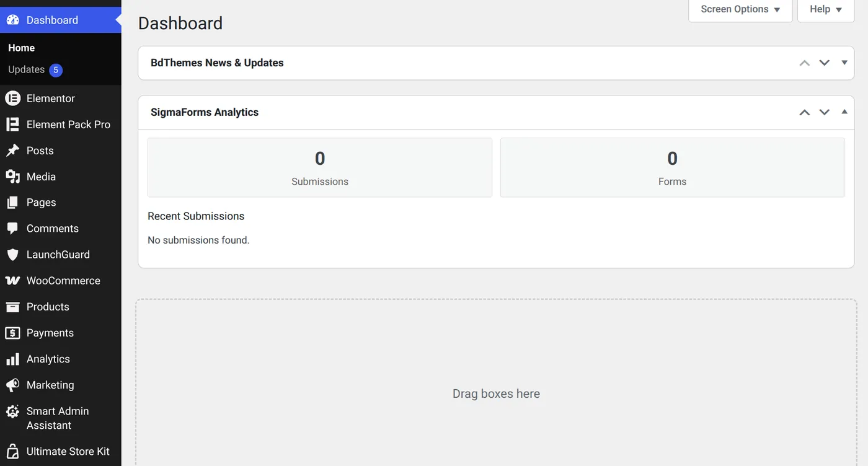
Task: Click the Updates count badge showing 5
Action: coord(56,70)
